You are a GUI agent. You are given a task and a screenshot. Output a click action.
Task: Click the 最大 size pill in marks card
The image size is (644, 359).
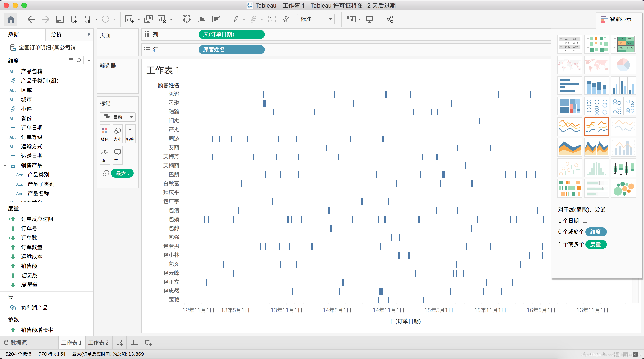click(122, 173)
